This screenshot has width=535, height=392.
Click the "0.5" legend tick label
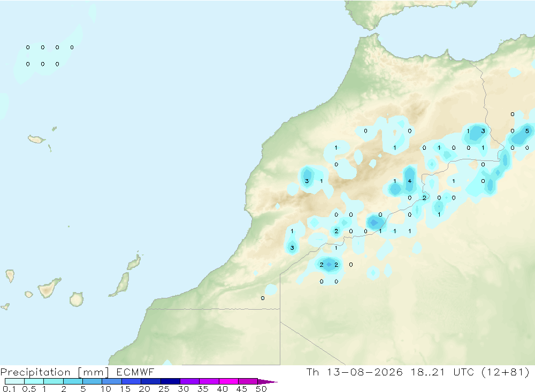29,389
